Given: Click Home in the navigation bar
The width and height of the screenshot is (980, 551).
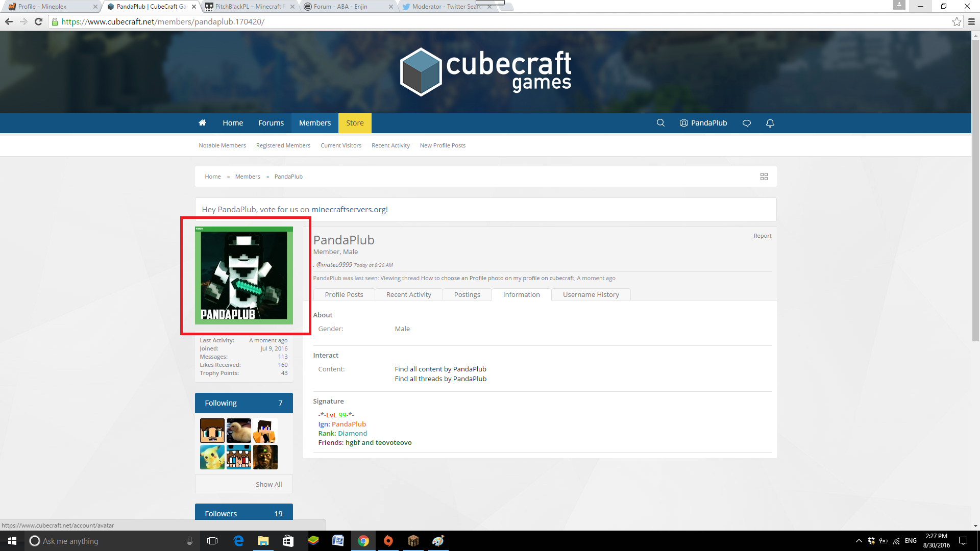Looking at the screenshot, I should 233,123.
